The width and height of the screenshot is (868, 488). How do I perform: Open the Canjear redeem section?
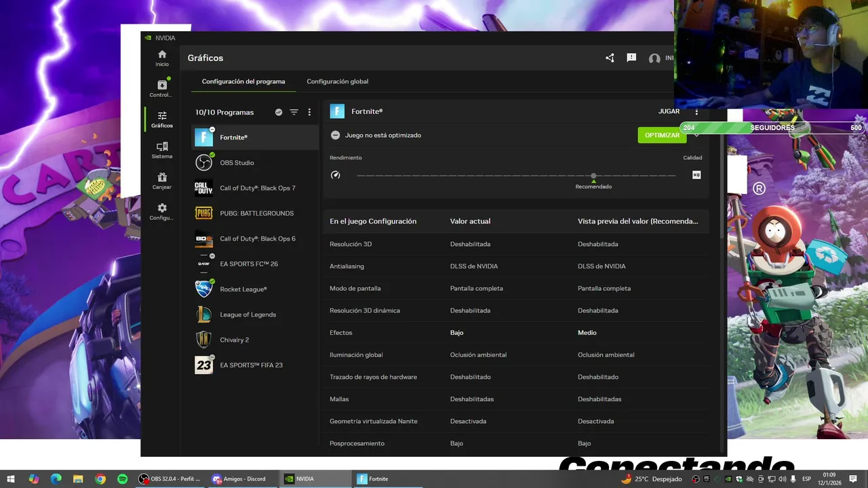tap(162, 181)
